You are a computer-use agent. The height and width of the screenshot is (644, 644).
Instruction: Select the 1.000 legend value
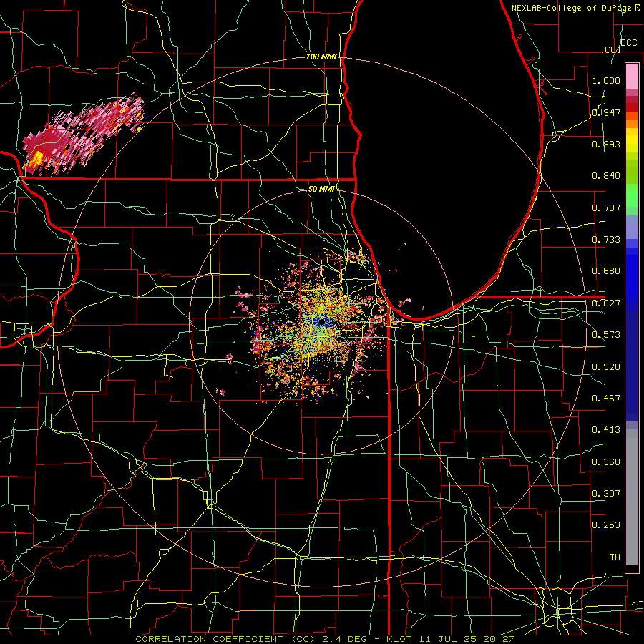click(606, 80)
